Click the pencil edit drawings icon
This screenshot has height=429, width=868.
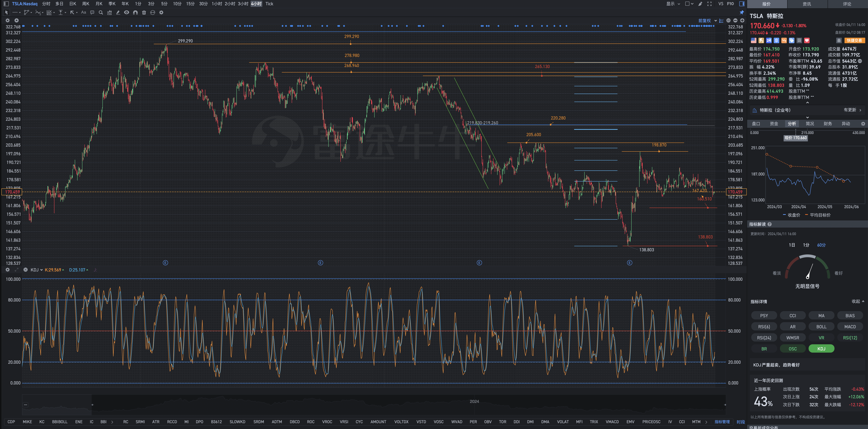coord(118,12)
